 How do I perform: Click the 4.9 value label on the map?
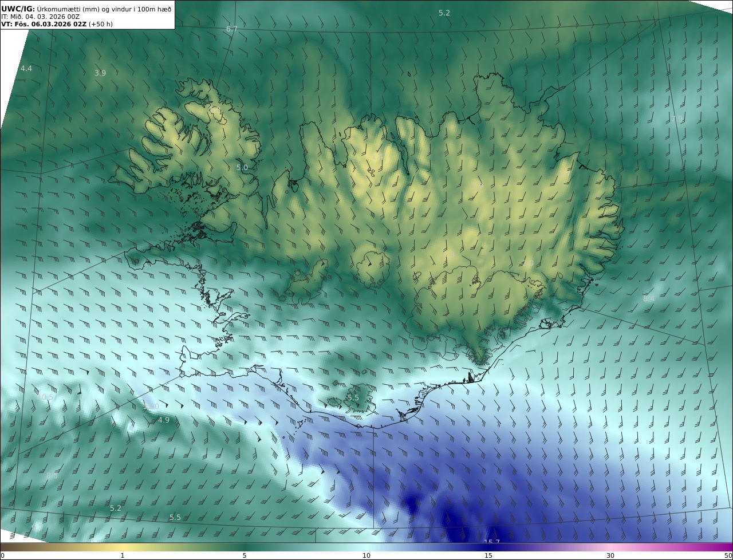(164, 420)
